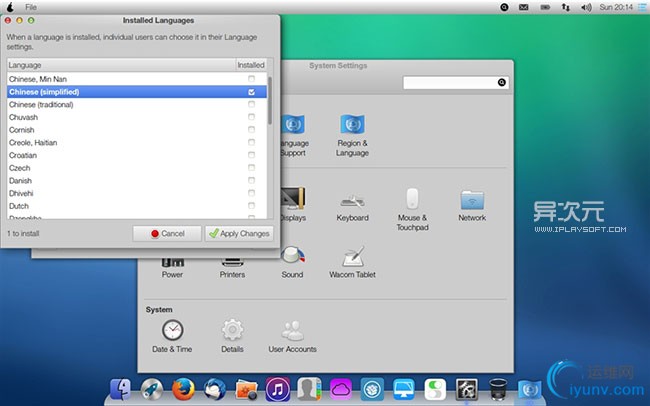Click the Apply Changes button

(239, 233)
